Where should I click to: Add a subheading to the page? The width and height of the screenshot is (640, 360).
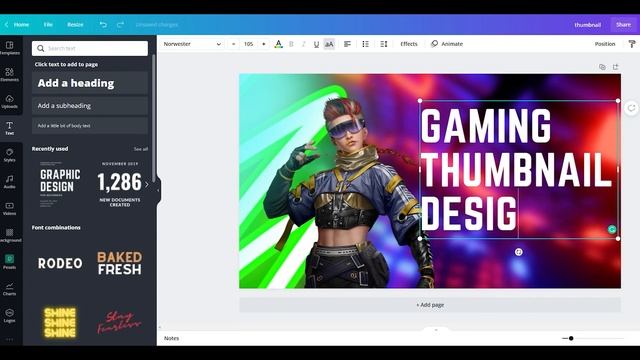[x=90, y=106]
